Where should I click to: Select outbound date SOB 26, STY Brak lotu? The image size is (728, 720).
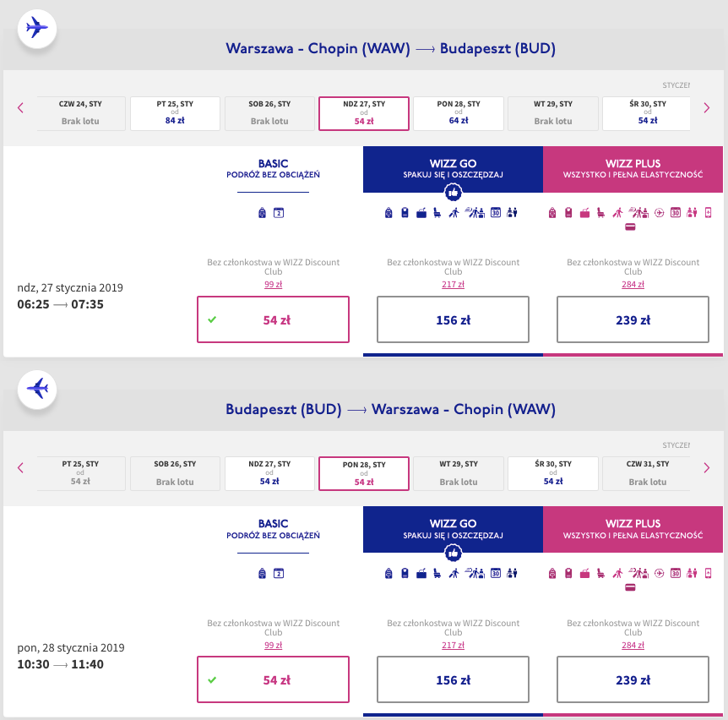269,113
